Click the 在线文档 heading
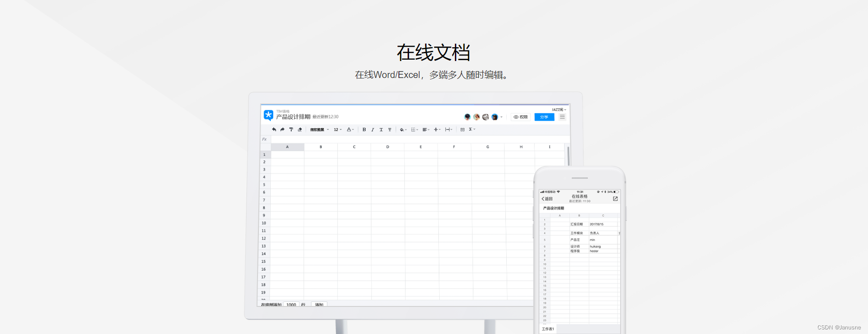The image size is (868, 334). click(x=434, y=52)
